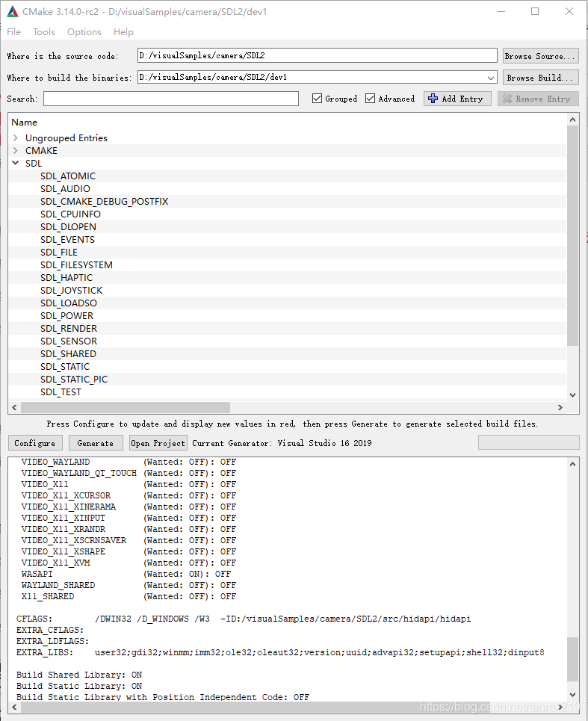The width and height of the screenshot is (588, 721).
Task: Click the Open Project button
Action: pyautogui.click(x=158, y=443)
